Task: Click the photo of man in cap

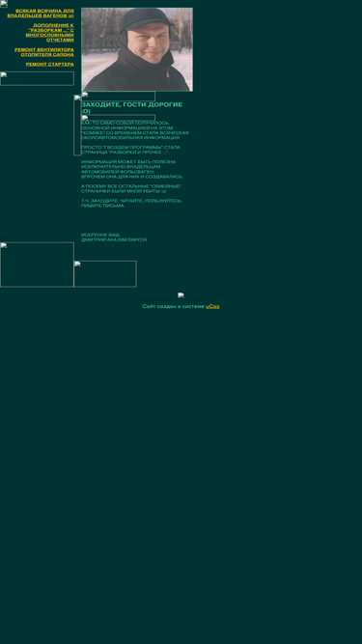Action: 137,49
